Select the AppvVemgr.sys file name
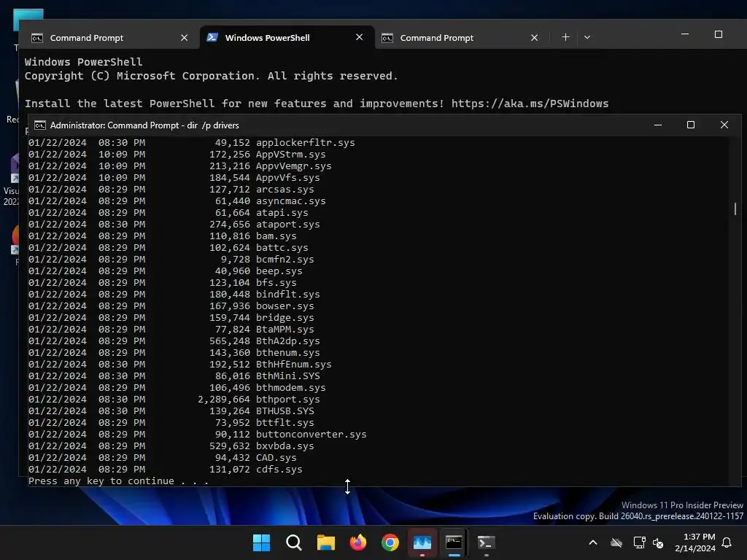The height and width of the screenshot is (560, 747). point(293,166)
